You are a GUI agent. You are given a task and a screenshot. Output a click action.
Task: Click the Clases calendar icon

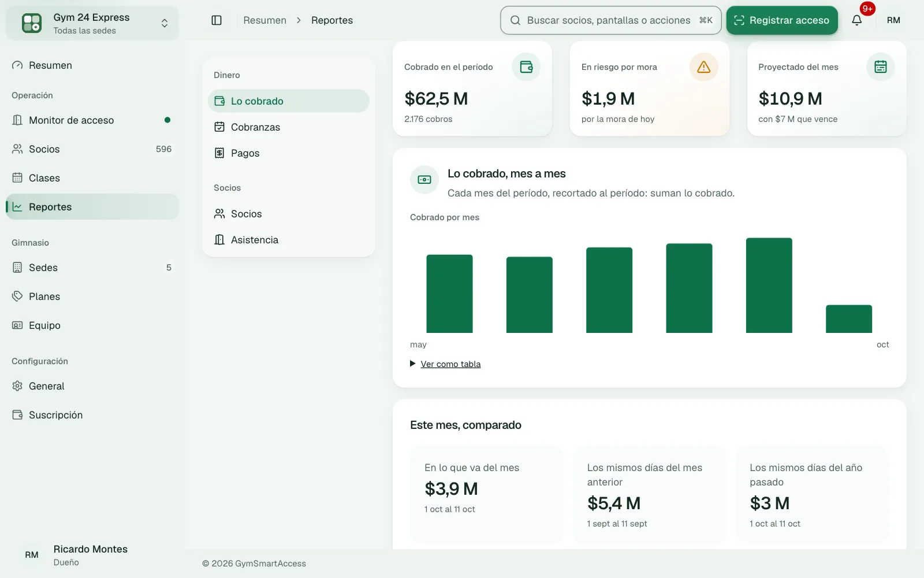(x=17, y=178)
